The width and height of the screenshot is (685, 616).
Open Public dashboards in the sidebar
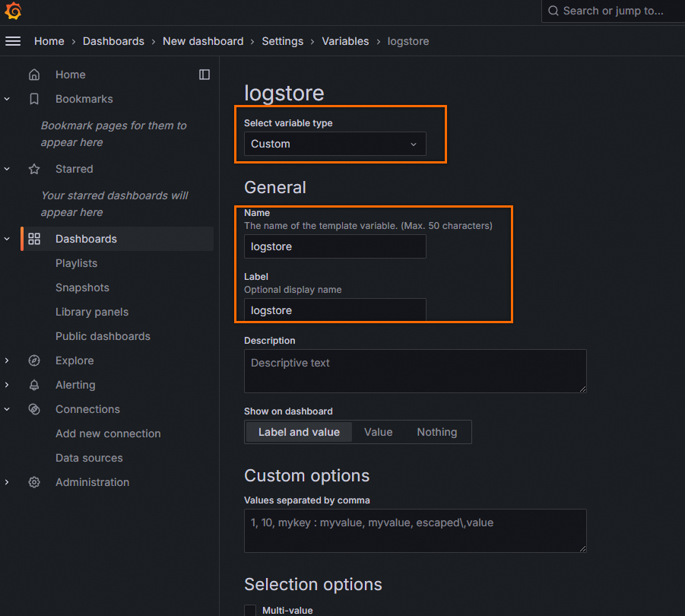click(103, 336)
